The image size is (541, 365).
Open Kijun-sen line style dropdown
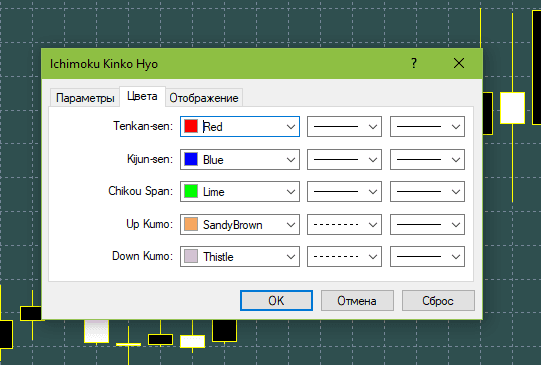coord(344,160)
